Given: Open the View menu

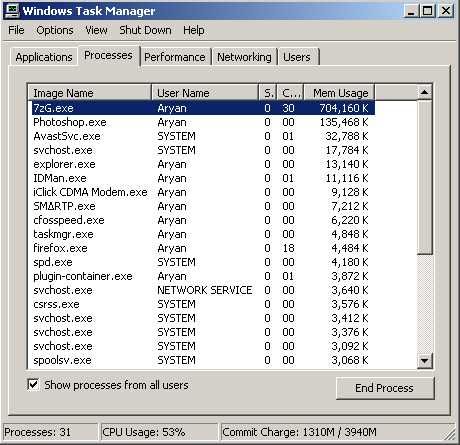Looking at the screenshot, I should pos(96,30).
